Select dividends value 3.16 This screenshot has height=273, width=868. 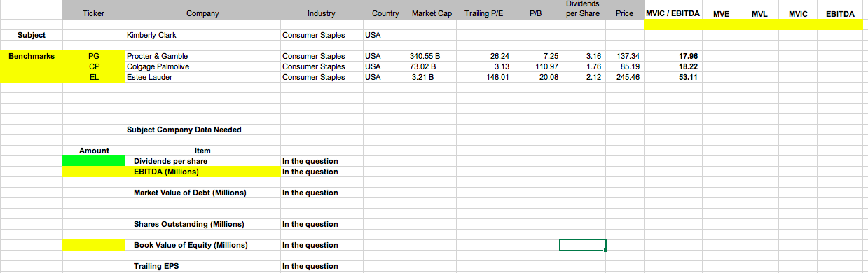(583, 56)
